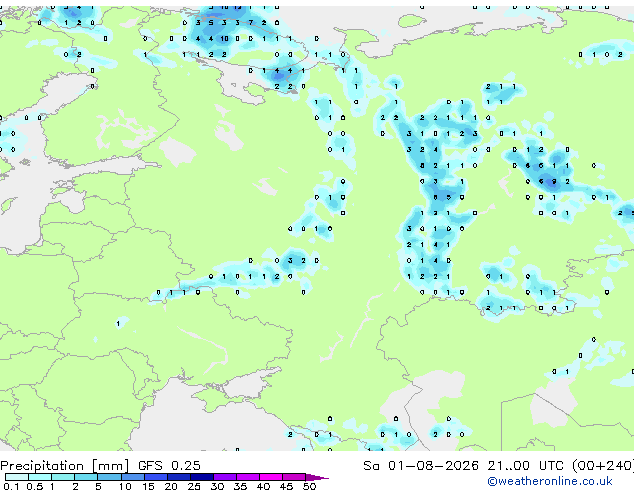This screenshot has height=490, width=634.
Task: Click the 15–20 mm blue legend swatch
Action: [156, 477]
